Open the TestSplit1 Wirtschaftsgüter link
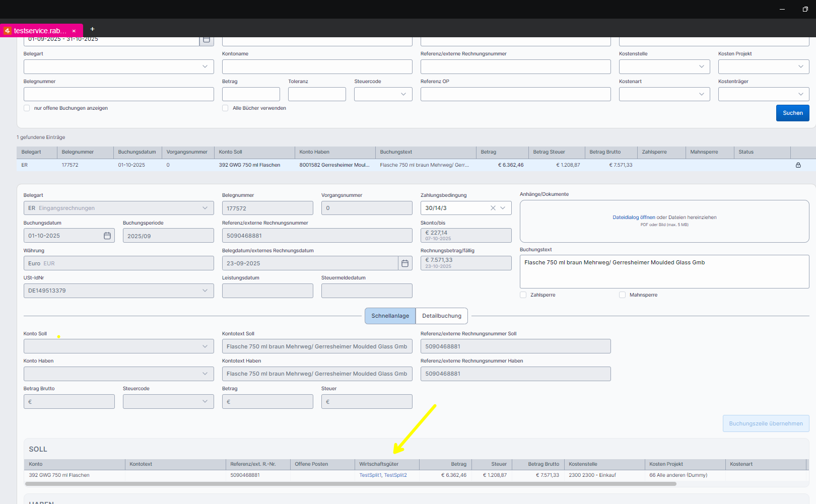816x504 pixels. [370, 475]
